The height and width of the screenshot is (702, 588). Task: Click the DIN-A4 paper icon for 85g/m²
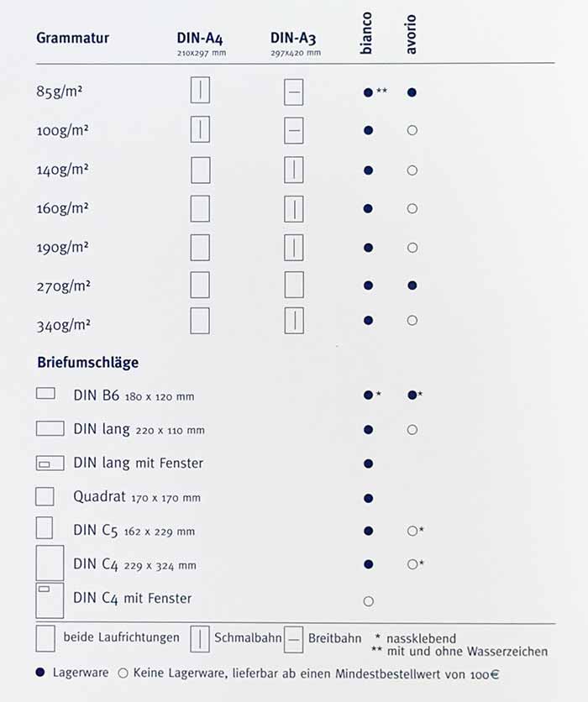click(x=200, y=91)
